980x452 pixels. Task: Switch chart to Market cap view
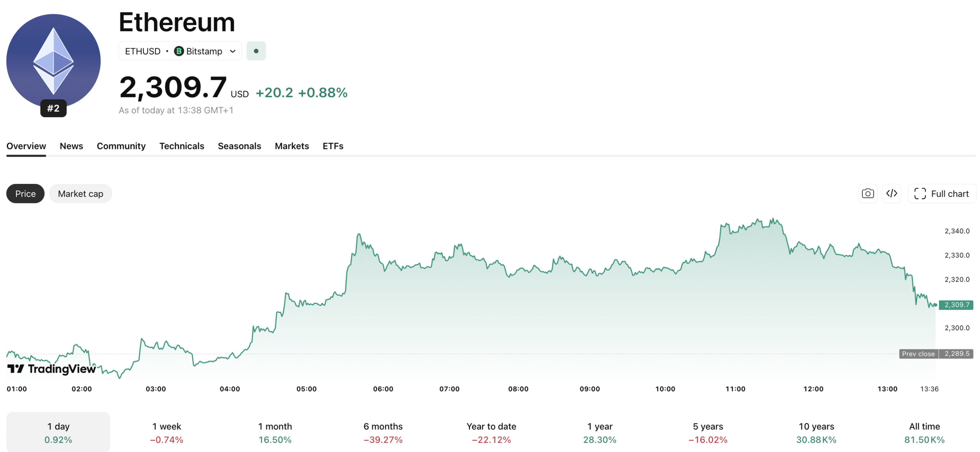(80, 193)
